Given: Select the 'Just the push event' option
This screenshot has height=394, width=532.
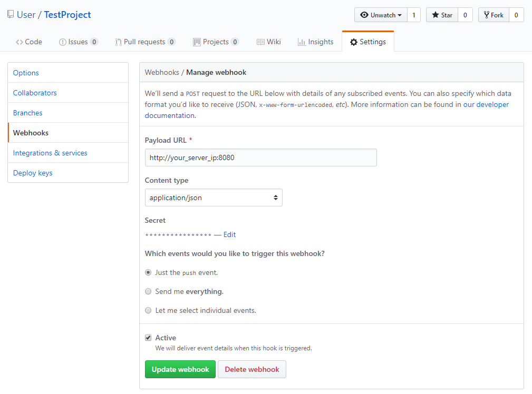Looking at the screenshot, I should point(148,272).
